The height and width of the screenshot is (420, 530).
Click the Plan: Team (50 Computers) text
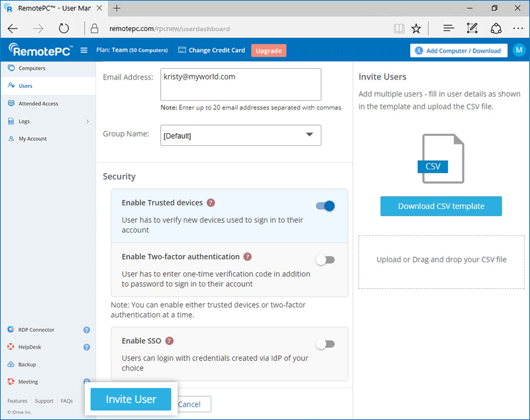click(x=132, y=50)
